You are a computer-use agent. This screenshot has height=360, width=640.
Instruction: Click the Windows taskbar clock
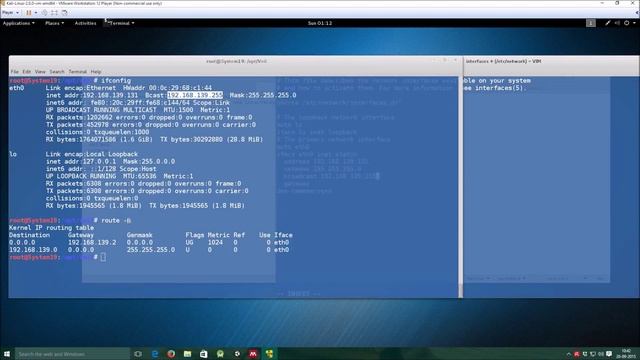point(627,354)
